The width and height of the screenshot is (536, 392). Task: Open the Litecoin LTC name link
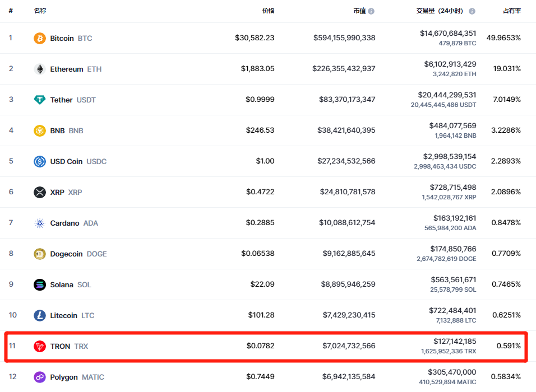click(x=72, y=315)
